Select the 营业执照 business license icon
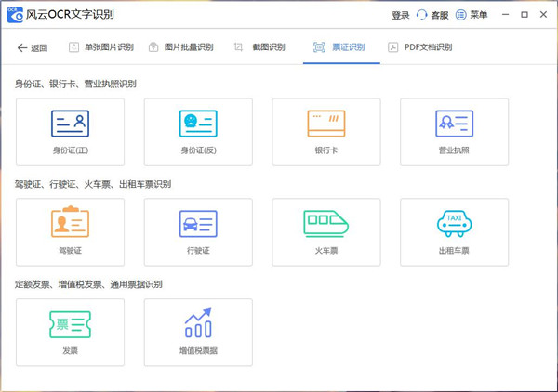Viewport: 558px width, 392px height. [x=455, y=124]
